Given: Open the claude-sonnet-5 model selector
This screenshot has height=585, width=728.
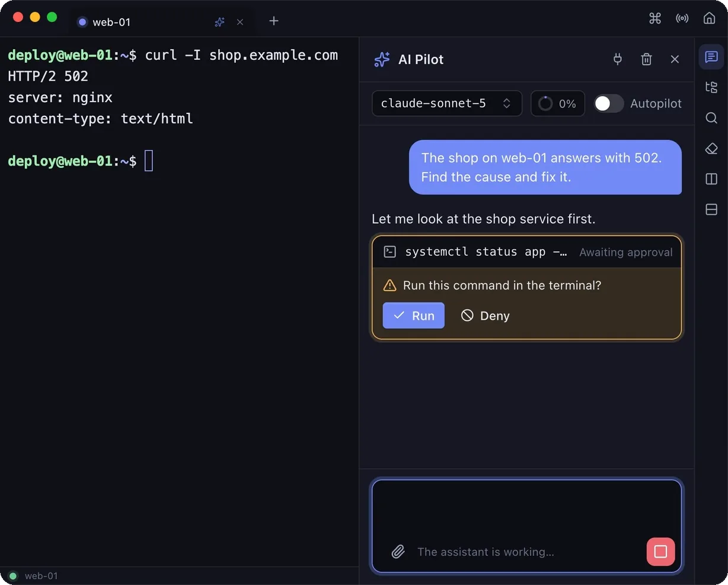Looking at the screenshot, I should click(447, 103).
